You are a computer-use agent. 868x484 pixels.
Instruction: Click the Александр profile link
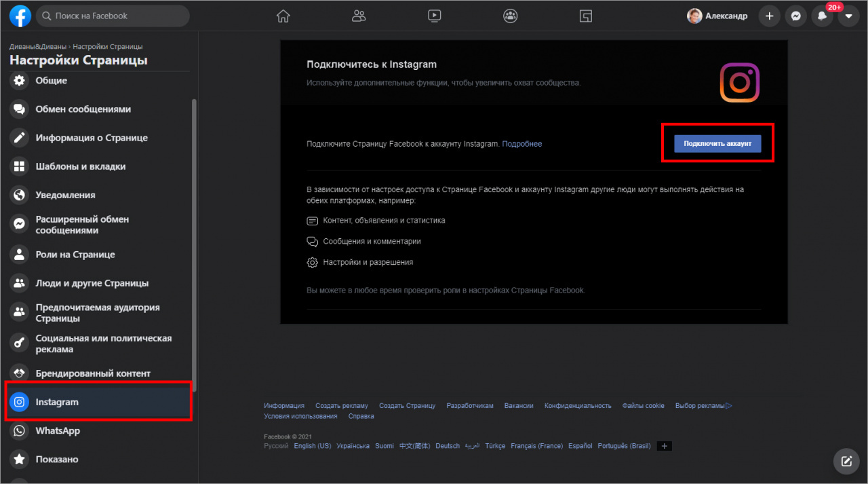point(717,16)
